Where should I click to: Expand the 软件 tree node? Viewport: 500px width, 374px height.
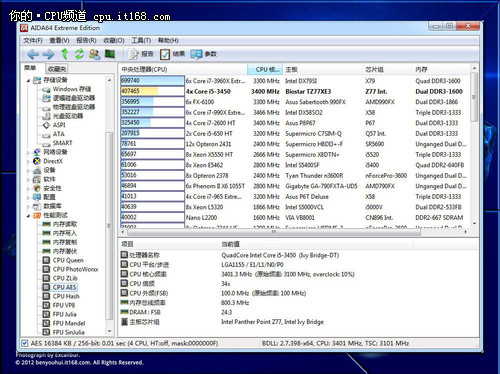28,179
